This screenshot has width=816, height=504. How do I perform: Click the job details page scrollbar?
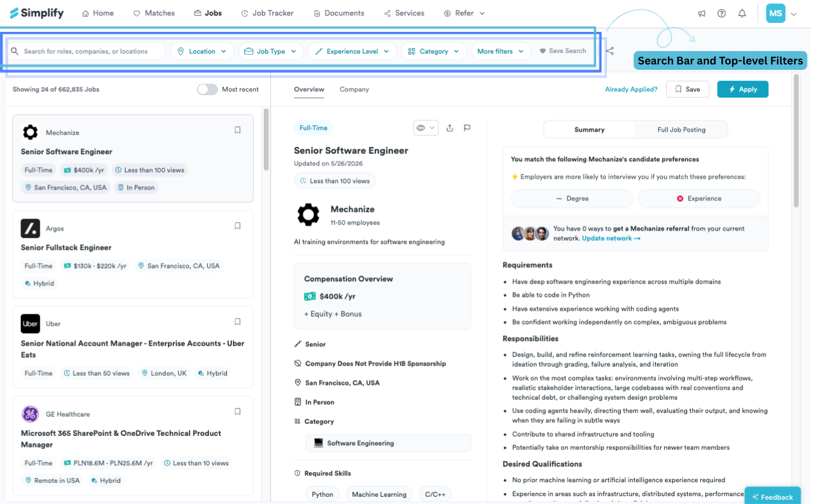point(797,140)
